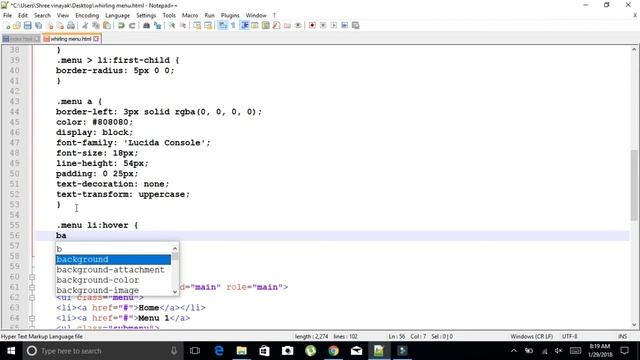
Task: Cut the selection with the scissors icon
Action: click(85, 25)
